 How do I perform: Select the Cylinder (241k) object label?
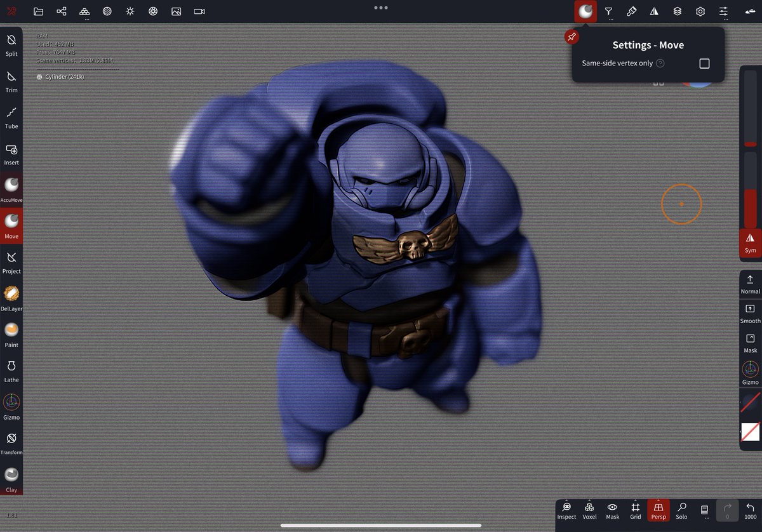point(60,77)
